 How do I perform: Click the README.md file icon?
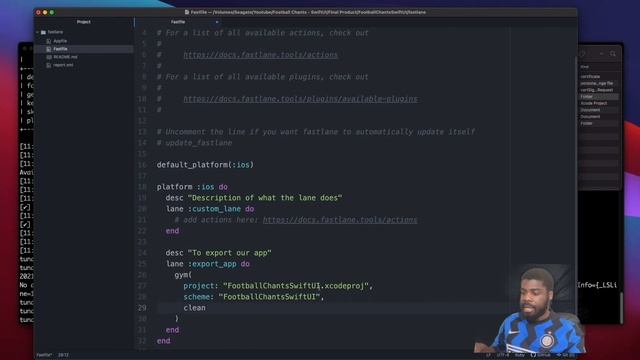[49, 57]
